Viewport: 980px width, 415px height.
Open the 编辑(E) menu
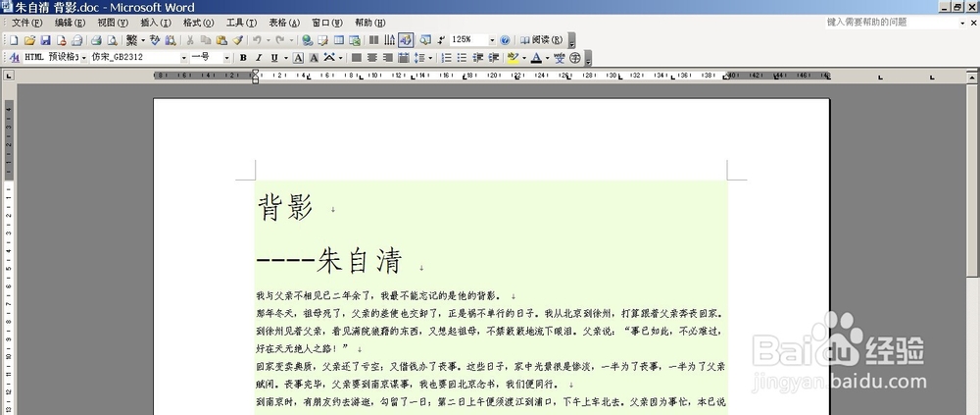70,23
